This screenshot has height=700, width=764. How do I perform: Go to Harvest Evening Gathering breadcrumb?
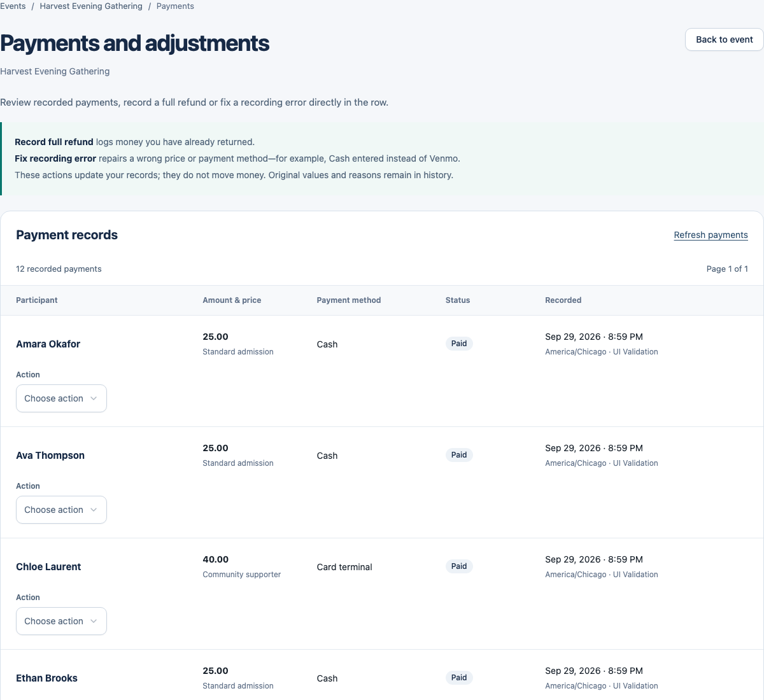point(91,6)
